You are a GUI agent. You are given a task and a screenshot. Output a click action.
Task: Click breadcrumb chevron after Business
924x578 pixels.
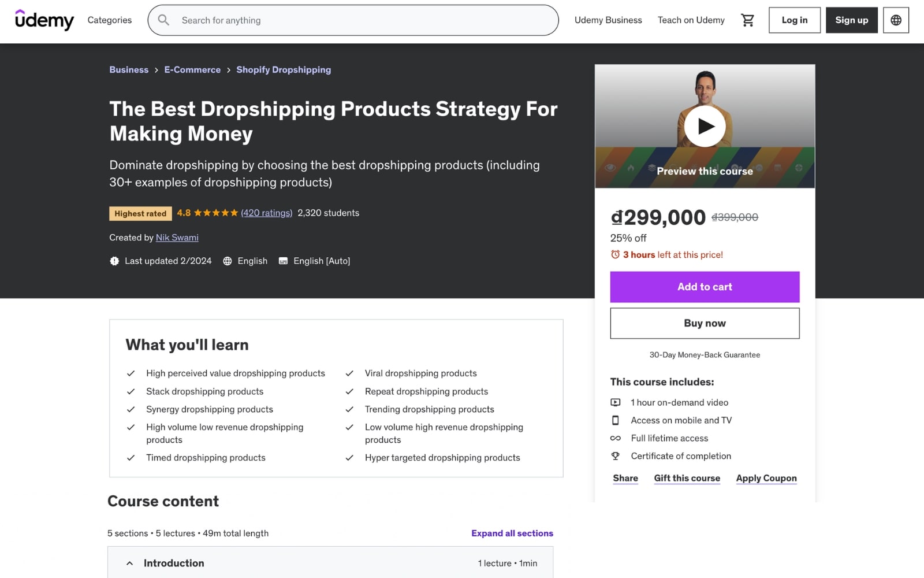[156, 70]
